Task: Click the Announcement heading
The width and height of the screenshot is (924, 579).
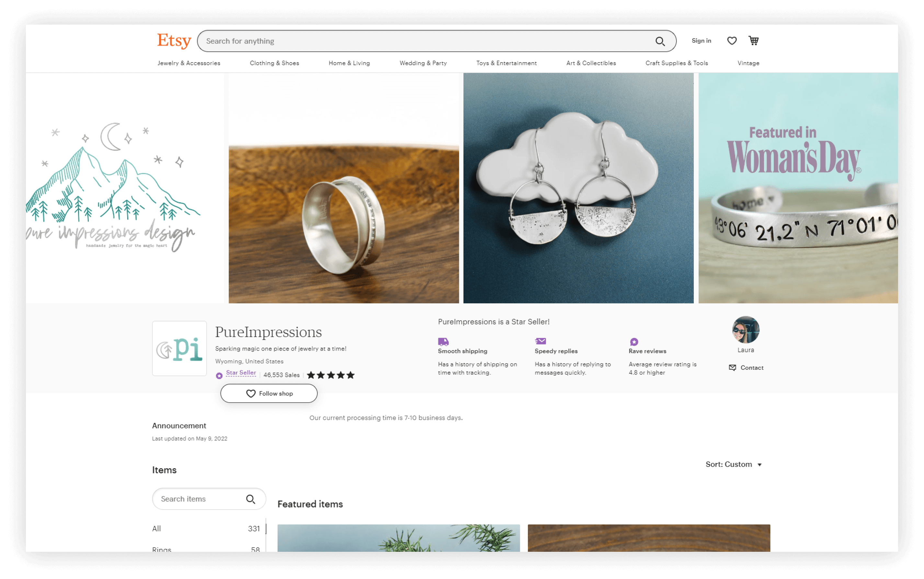Action: (179, 425)
